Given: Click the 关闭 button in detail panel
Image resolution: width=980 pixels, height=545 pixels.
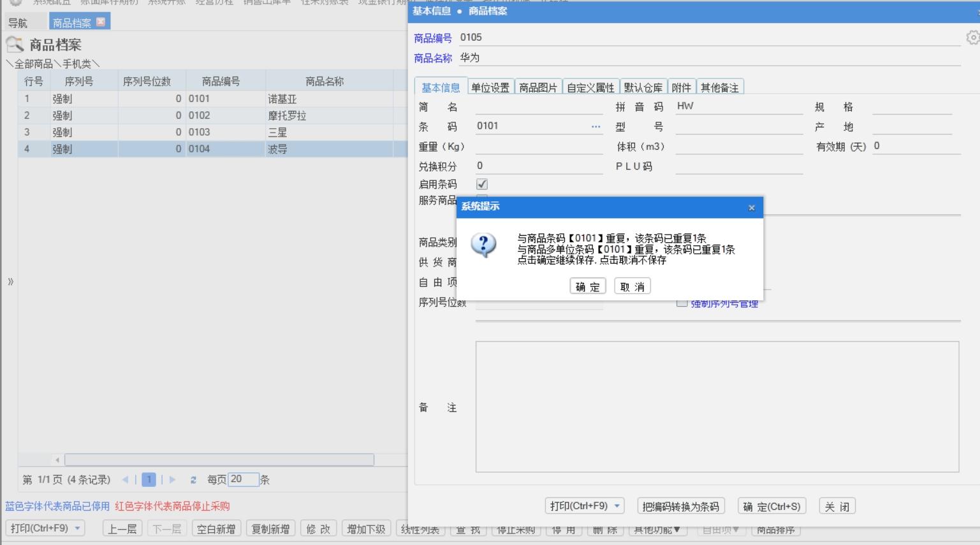Looking at the screenshot, I should pos(837,506).
